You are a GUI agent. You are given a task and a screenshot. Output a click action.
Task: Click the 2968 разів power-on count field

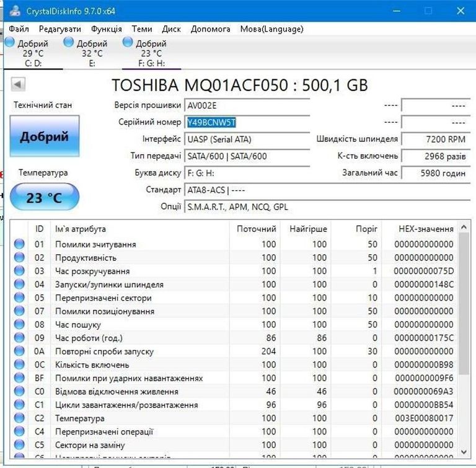[x=436, y=156]
